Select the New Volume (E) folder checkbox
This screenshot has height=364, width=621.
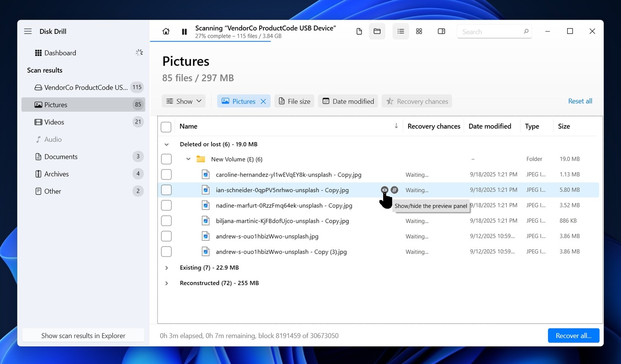pyautogui.click(x=166, y=159)
